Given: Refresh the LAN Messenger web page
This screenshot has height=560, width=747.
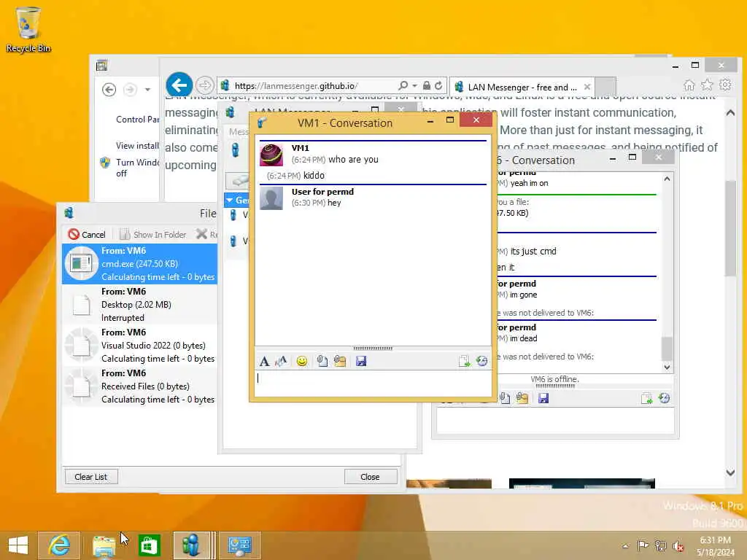Looking at the screenshot, I should [x=438, y=86].
